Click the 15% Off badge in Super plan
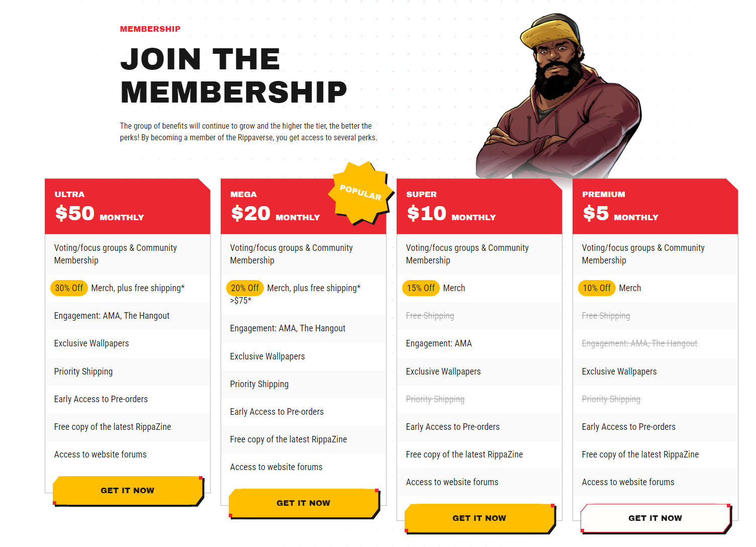The image size is (756, 547). 421,288
